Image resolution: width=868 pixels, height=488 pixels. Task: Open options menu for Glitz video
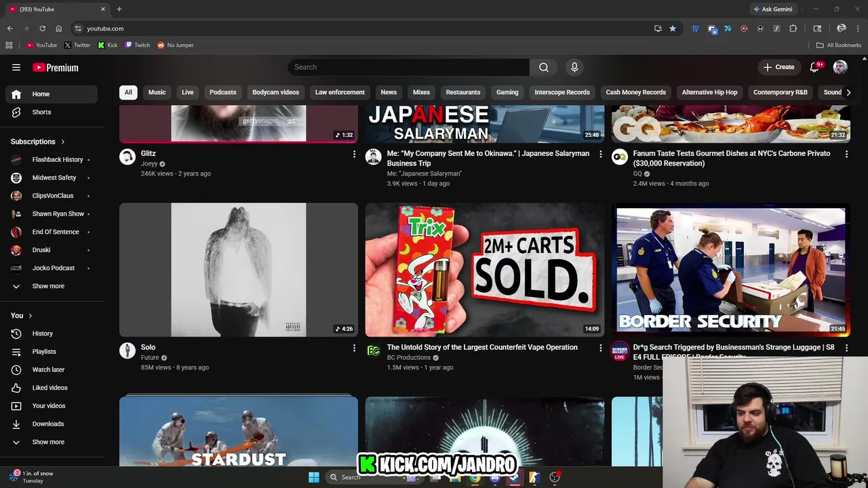(x=354, y=155)
